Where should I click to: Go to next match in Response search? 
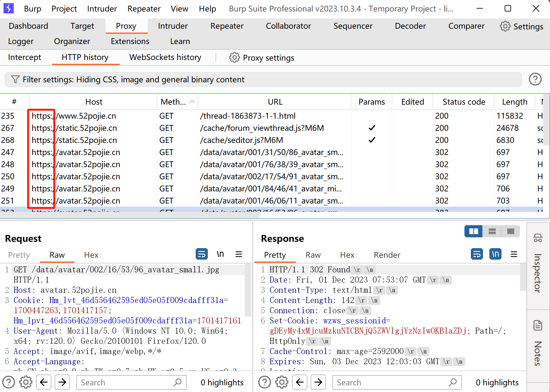318,382
